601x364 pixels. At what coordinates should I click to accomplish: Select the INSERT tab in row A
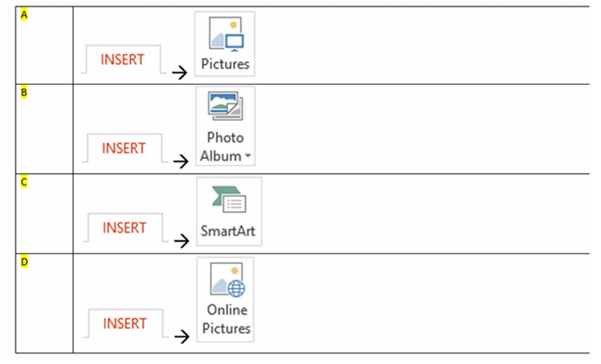(x=123, y=60)
